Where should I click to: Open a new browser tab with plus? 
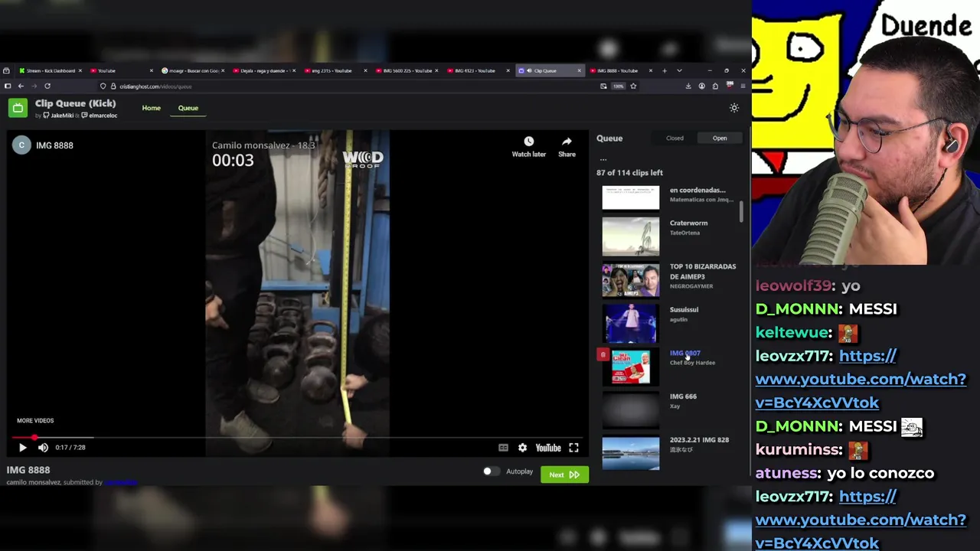[x=665, y=70]
